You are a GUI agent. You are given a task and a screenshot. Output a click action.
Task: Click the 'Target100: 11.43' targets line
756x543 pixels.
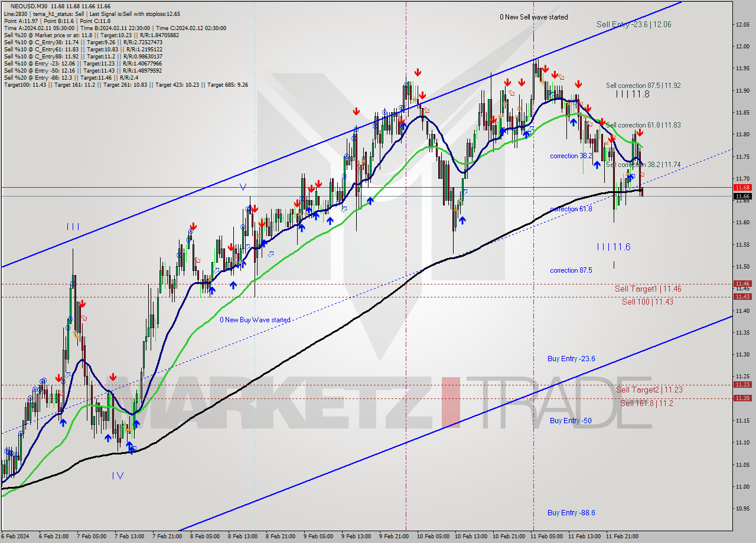[125, 84]
